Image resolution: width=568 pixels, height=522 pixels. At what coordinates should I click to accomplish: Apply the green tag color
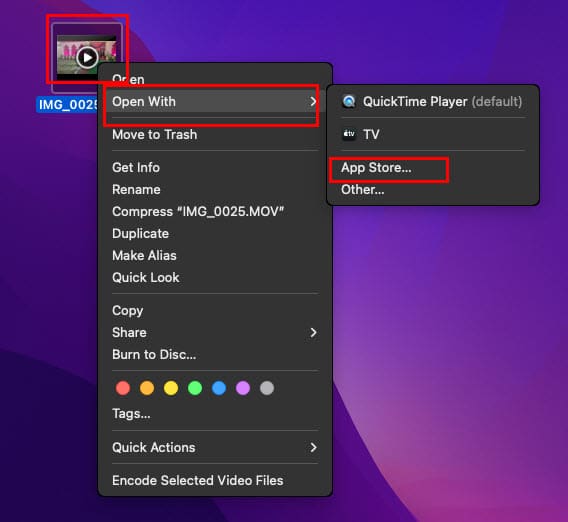195,388
